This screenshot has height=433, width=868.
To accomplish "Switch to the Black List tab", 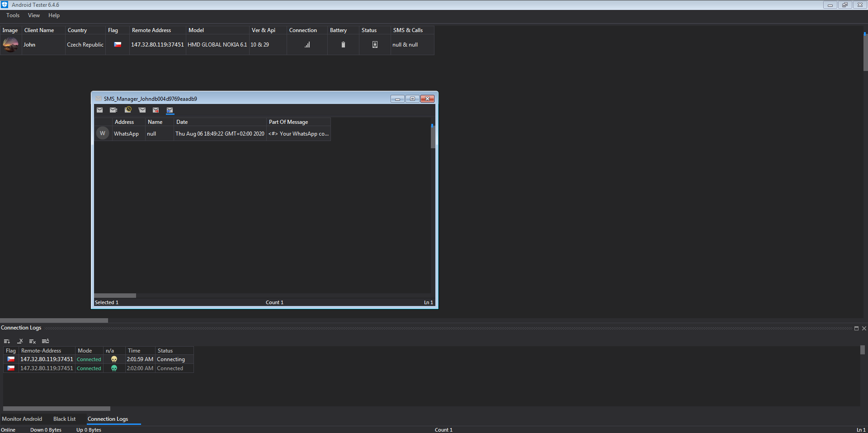I will click(x=64, y=419).
